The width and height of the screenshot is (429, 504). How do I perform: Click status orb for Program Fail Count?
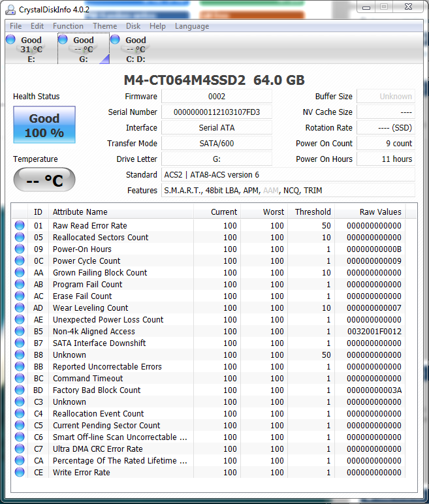coord(20,284)
